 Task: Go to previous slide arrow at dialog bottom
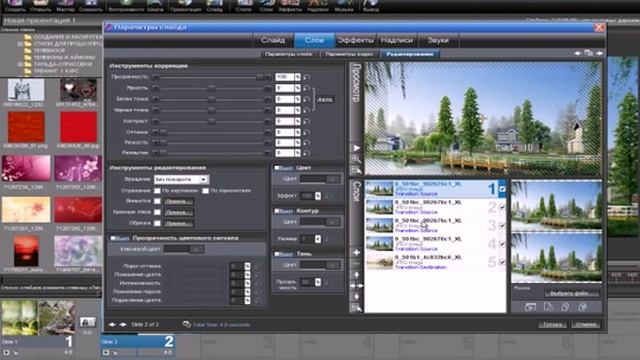point(112,324)
